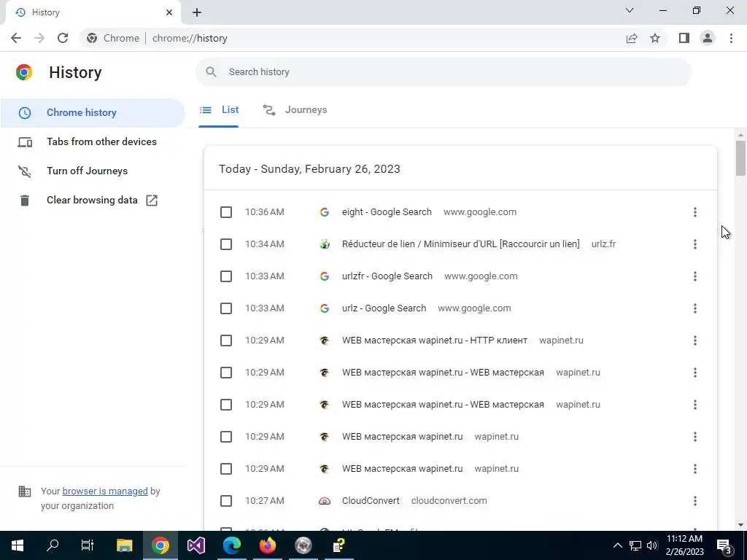747x560 pixels.
Task: Click the browser is managed link
Action: coord(105,491)
